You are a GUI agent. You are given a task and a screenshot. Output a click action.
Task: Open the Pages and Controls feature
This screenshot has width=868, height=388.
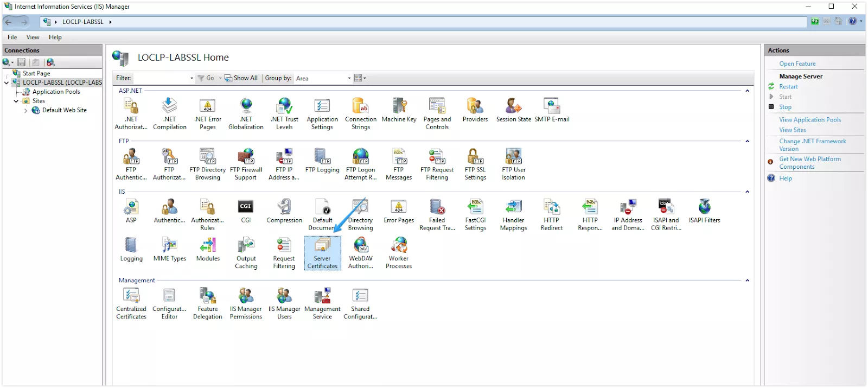(x=437, y=114)
